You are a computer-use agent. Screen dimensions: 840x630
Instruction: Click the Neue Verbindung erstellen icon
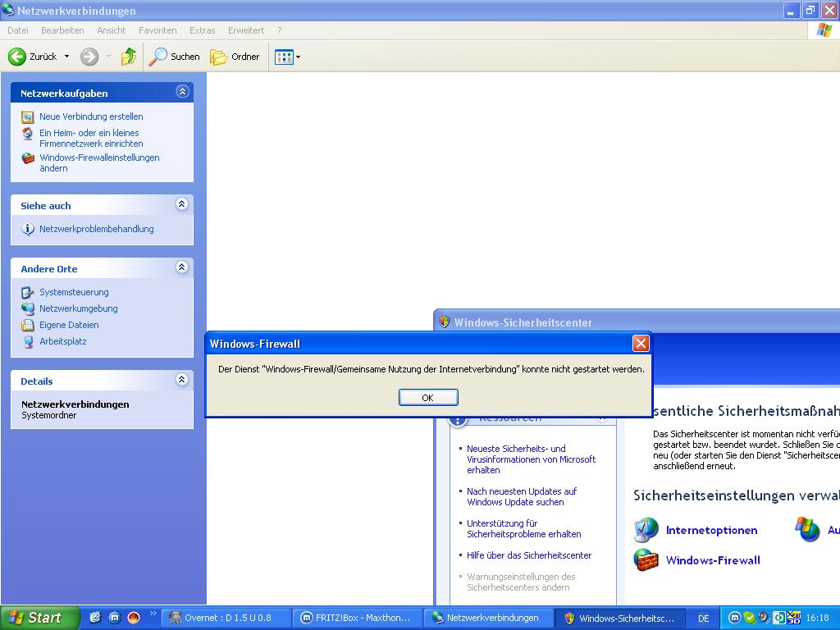point(27,116)
